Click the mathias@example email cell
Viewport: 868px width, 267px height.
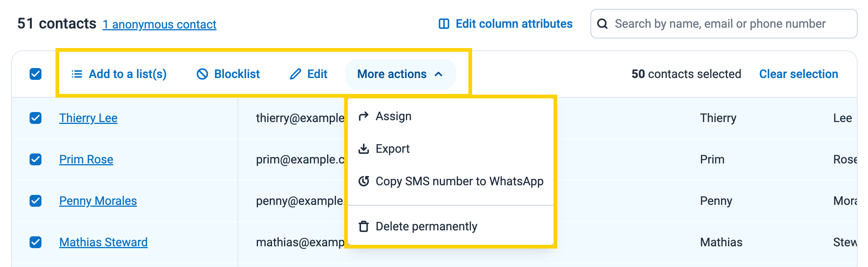(300, 242)
